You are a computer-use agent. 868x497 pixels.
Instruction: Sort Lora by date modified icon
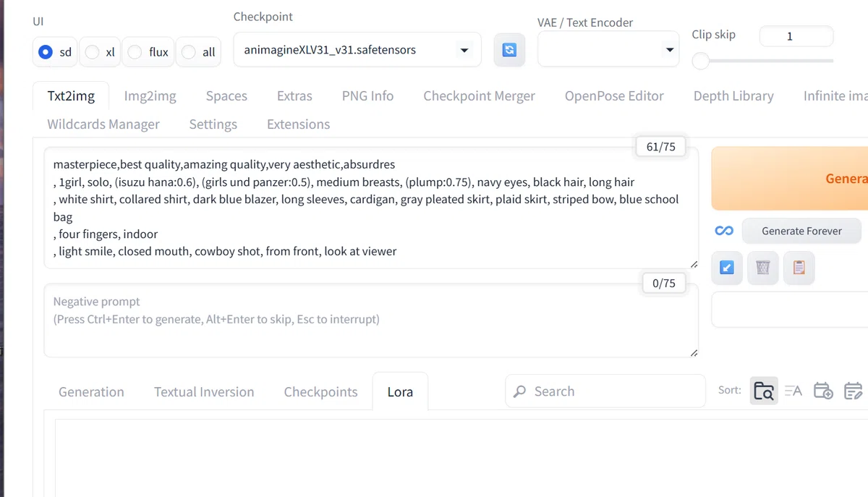click(854, 391)
